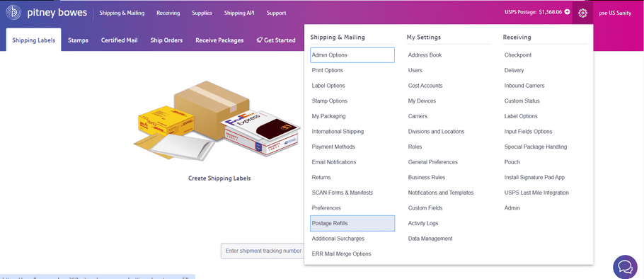Open the Supplies top menu
This screenshot has width=644, height=279.
point(202,13)
